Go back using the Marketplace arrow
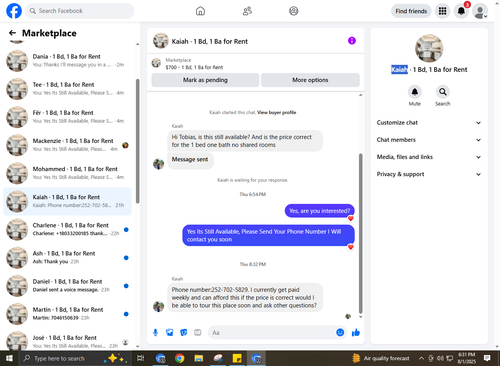500x366 pixels. (12, 33)
